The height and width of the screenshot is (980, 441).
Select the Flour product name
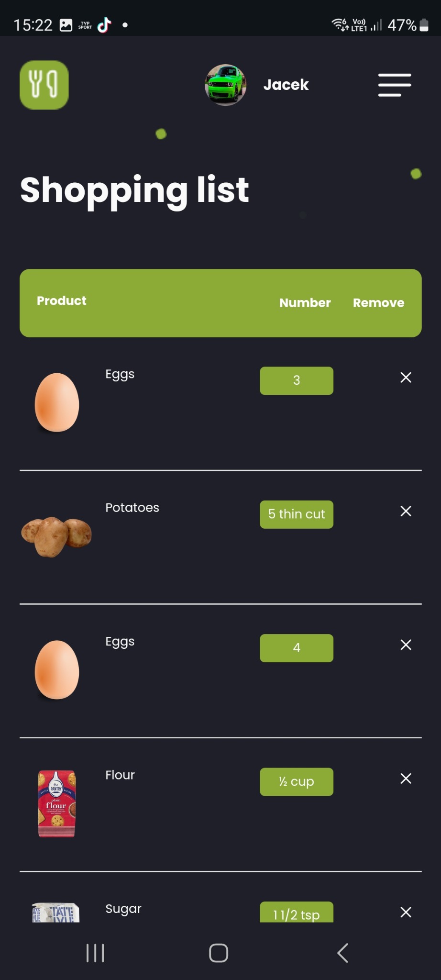click(x=120, y=775)
